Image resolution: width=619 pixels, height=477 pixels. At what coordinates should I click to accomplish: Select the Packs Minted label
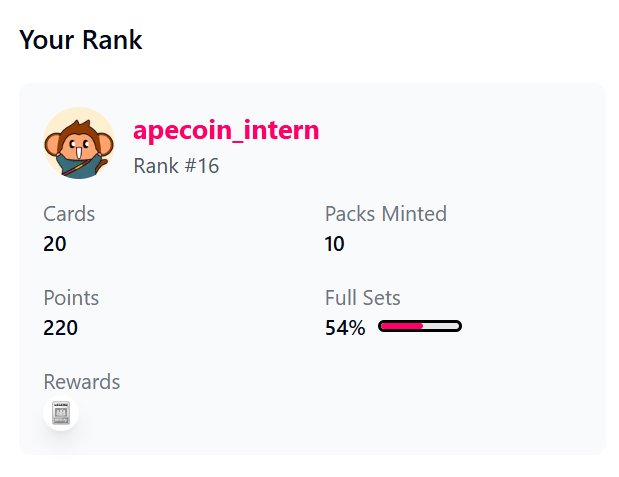[x=385, y=213]
